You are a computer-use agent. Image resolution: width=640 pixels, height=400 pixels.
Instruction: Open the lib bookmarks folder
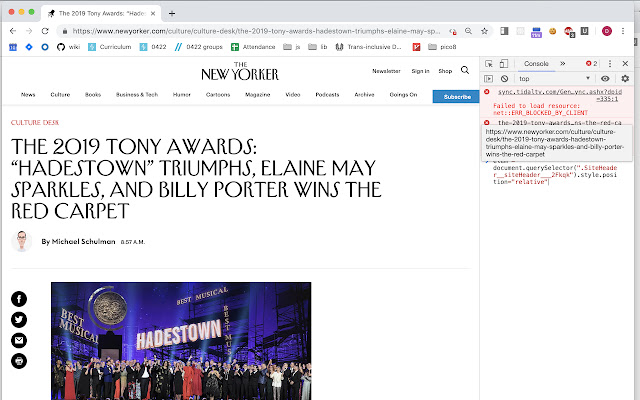coord(318,47)
